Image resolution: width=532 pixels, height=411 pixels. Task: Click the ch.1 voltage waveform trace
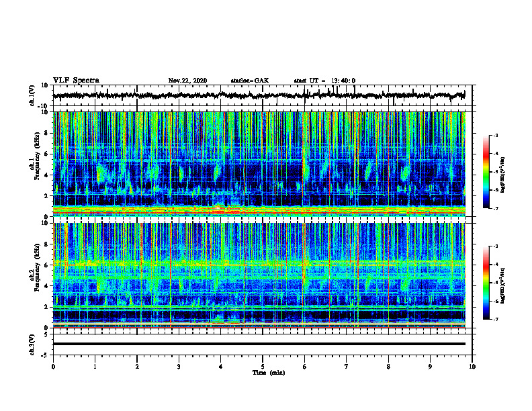[x=259, y=95]
